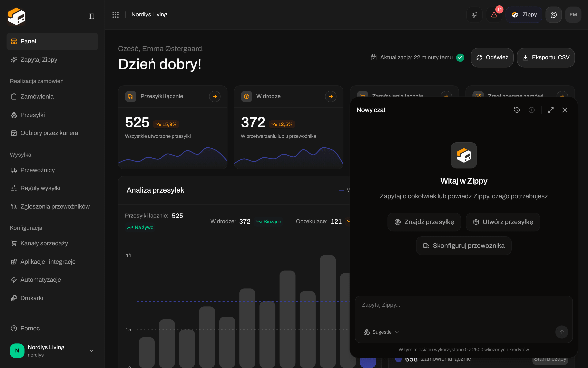Open Przesyłki page in sidebar
Image resolution: width=588 pixels, height=368 pixels.
click(x=52, y=115)
